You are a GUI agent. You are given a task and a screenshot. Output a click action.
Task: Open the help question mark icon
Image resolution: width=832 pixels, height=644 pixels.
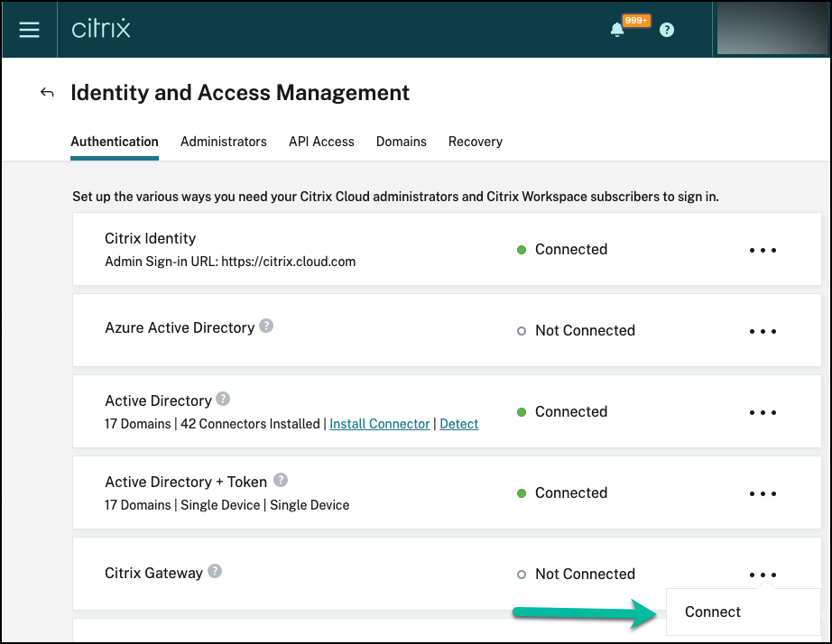click(667, 30)
